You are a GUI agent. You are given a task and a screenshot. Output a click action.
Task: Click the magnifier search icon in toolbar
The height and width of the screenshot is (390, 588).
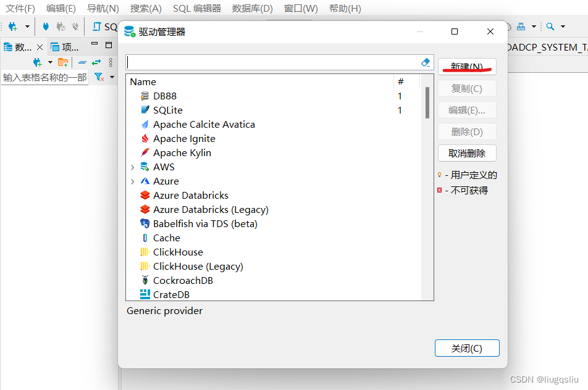pyautogui.click(x=550, y=27)
